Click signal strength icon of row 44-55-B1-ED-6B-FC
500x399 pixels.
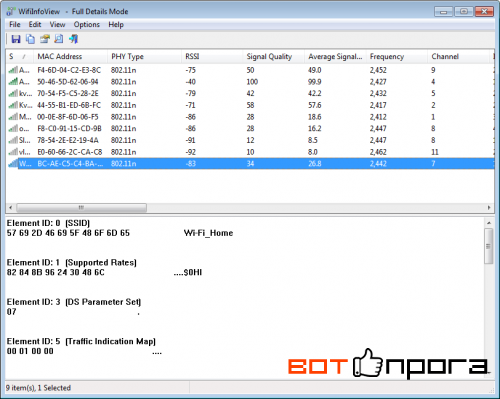pos(13,105)
